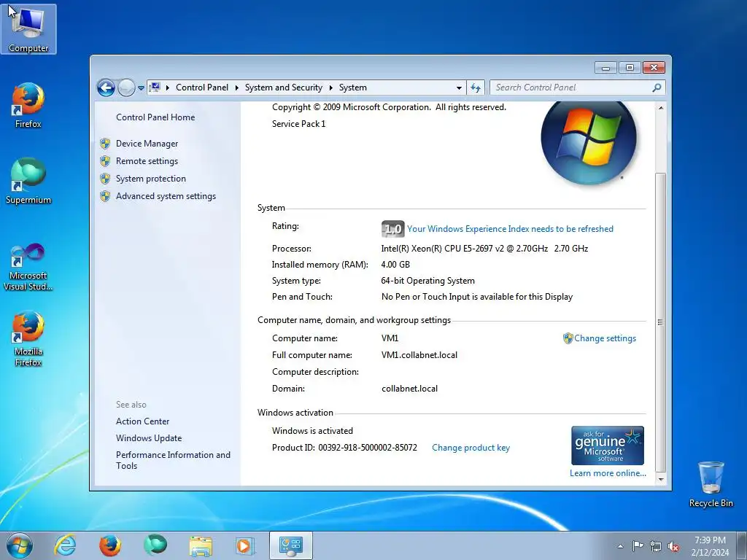Click the greyed-out Forward arrow button
Screen dimensions: 747x560
tap(126, 87)
